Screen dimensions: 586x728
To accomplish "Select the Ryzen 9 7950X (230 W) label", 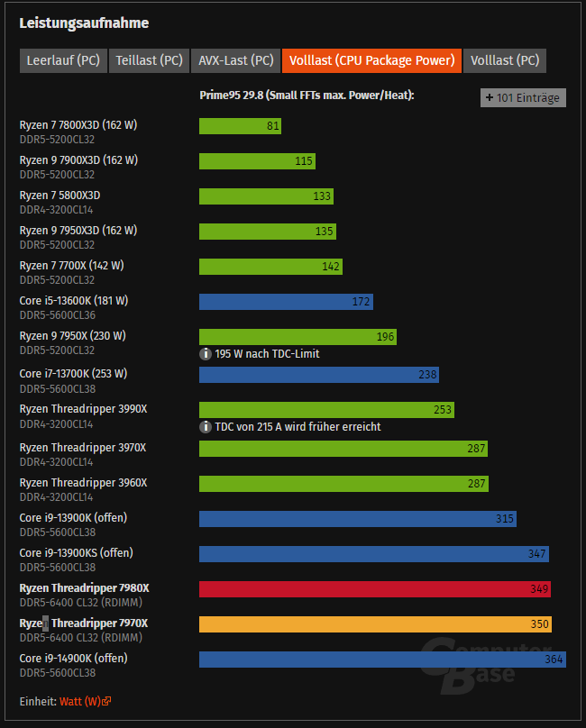I will click(x=72, y=336).
